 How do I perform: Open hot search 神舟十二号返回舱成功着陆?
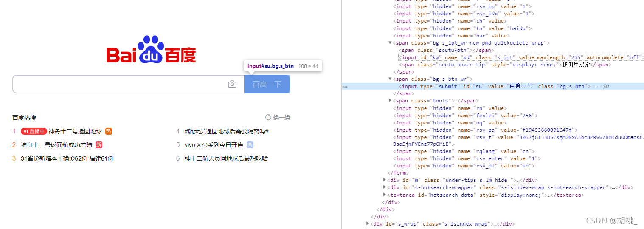pyautogui.click(x=56, y=145)
